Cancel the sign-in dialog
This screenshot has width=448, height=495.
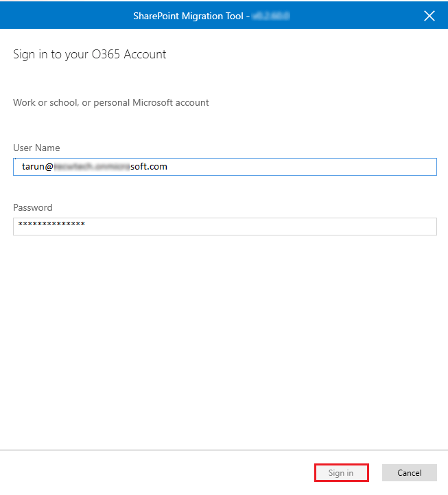409,472
